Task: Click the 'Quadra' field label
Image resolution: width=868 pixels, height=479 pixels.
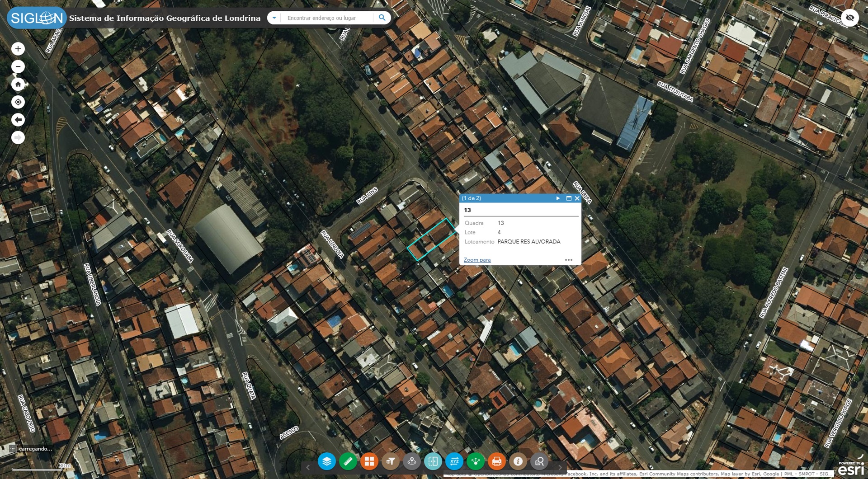Action: click(474, 223)
